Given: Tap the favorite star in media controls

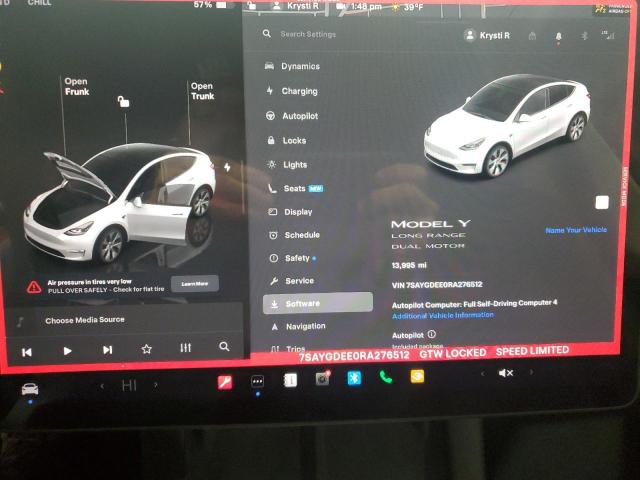Looking at the screenshot, I should point(147,349).
